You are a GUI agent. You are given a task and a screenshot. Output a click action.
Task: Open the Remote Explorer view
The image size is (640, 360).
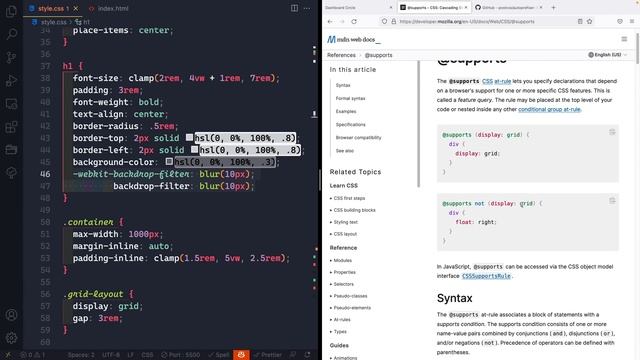click(11, 104)
